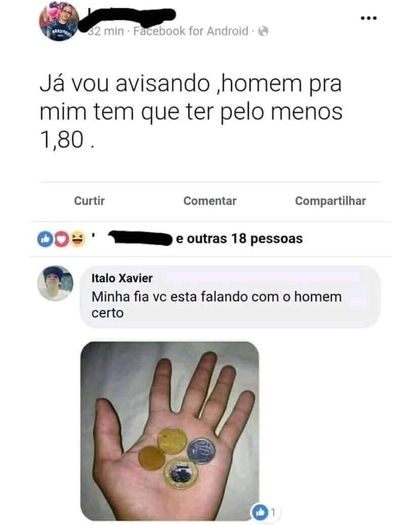
Task: Open the three-dot post options menu
Action: pos(368,18)
